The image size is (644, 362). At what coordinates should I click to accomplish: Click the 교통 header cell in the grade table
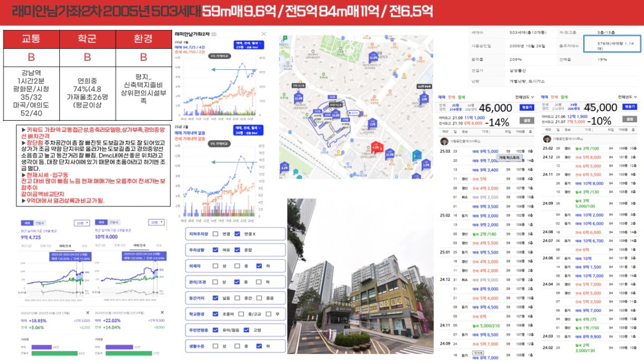click(31, 39)
